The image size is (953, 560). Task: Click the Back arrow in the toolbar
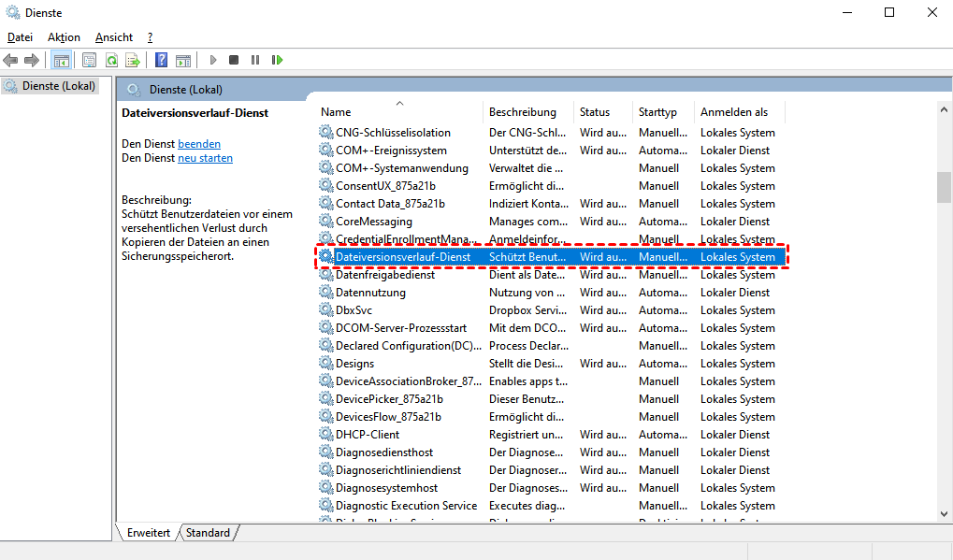click(11, 60)
